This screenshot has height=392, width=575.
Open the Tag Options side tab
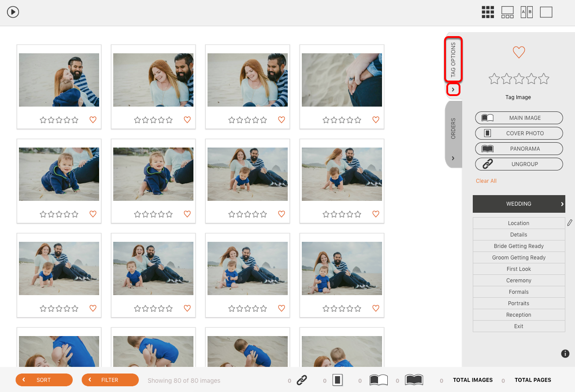pyautogui.click(x=453, y=59)
